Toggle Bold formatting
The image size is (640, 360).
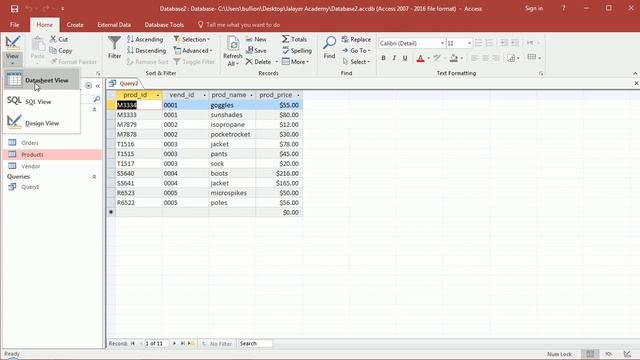coord(383,58)
